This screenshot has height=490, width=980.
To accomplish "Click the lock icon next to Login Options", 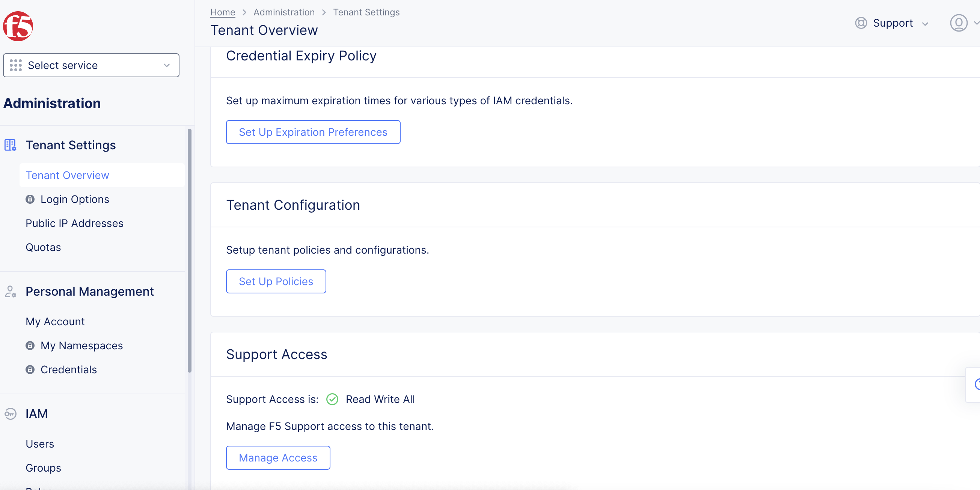I will tap(30, 199).
